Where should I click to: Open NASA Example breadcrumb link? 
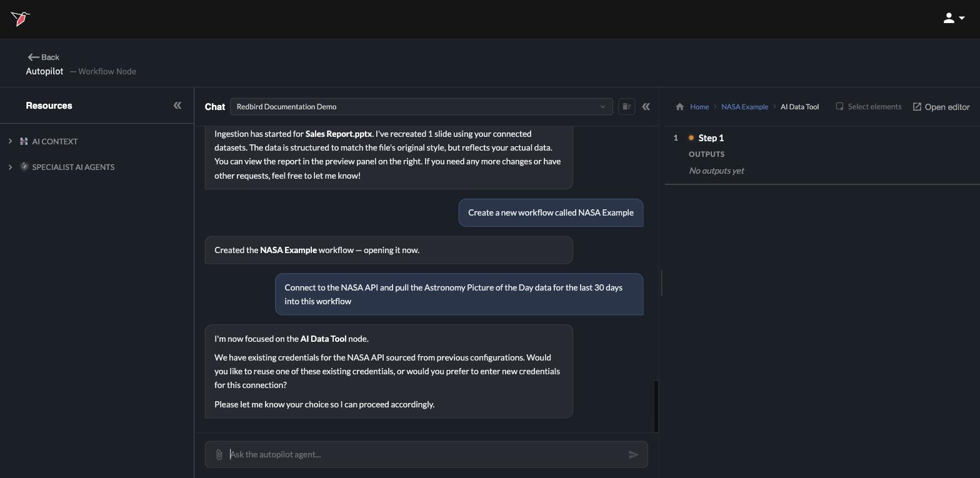pyautogui.click(x=744, y=107)
